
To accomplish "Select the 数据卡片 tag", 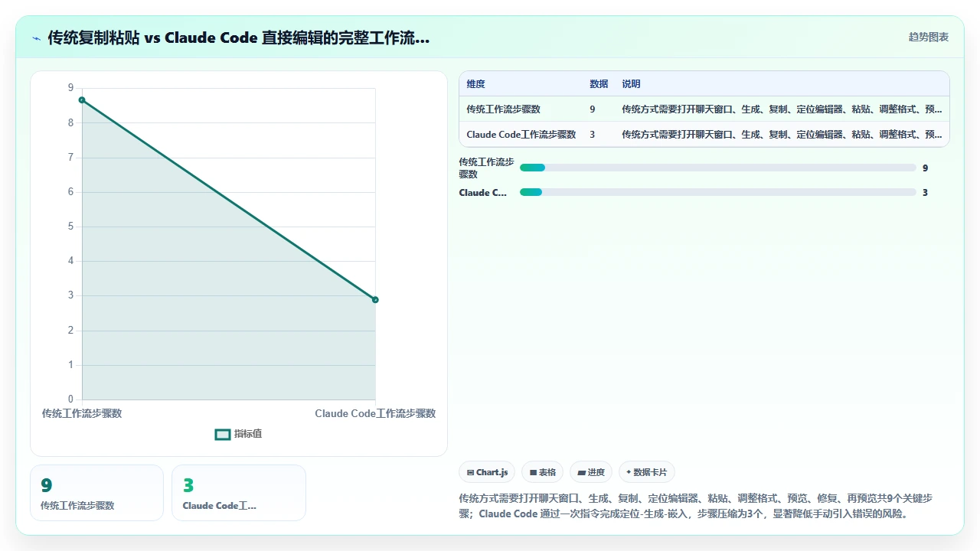I will pyautogui.click(x=647, y=472).
